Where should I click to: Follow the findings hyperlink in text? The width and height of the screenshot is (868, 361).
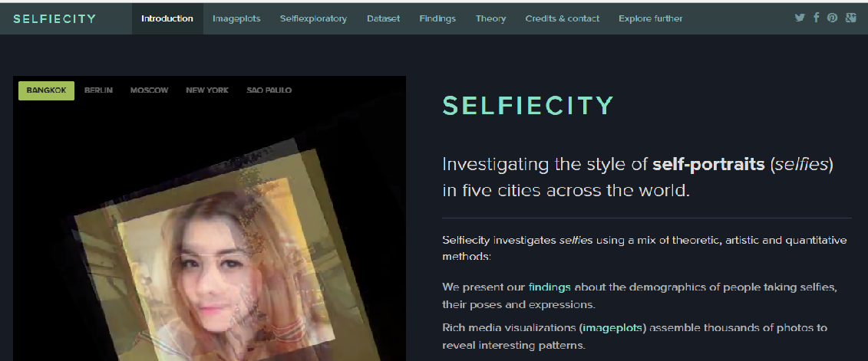click(x=550, y=287)
